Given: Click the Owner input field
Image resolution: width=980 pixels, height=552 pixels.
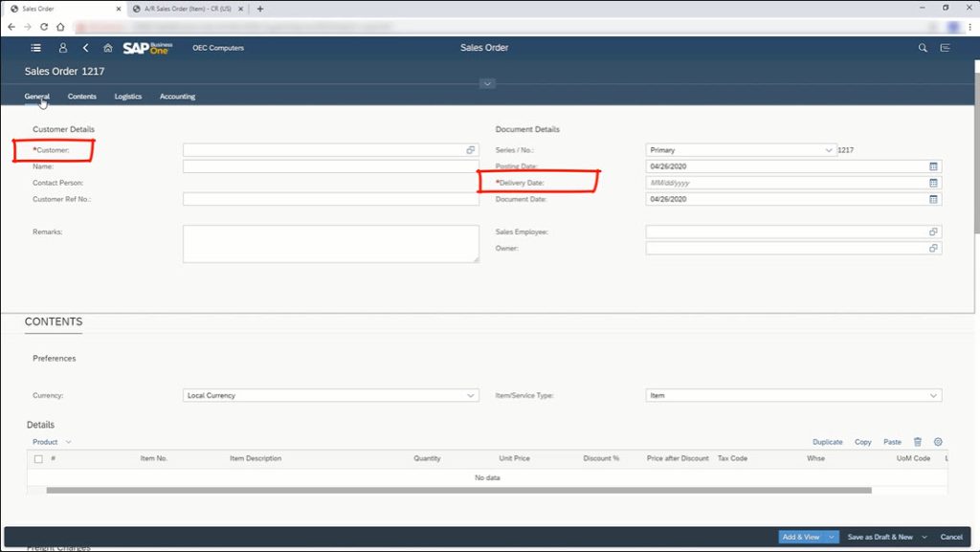Looking at the screenshot, I should point(793,248).
